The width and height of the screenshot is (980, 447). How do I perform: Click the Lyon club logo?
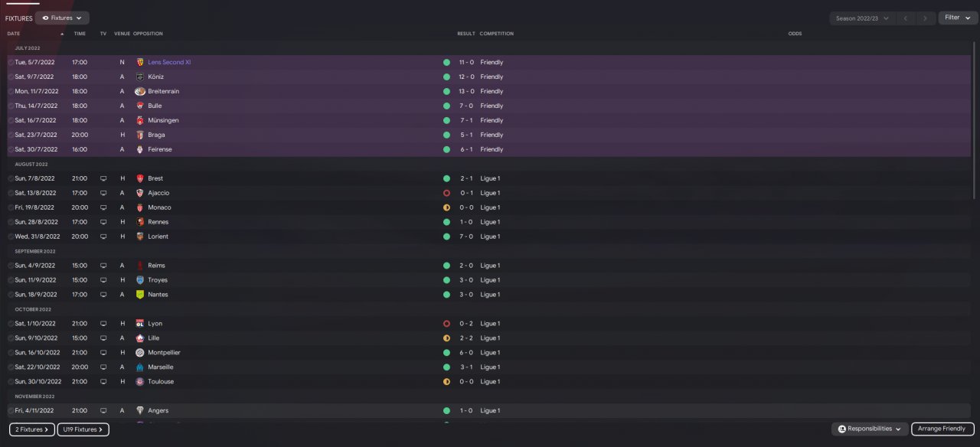click(x=140, y=324)
